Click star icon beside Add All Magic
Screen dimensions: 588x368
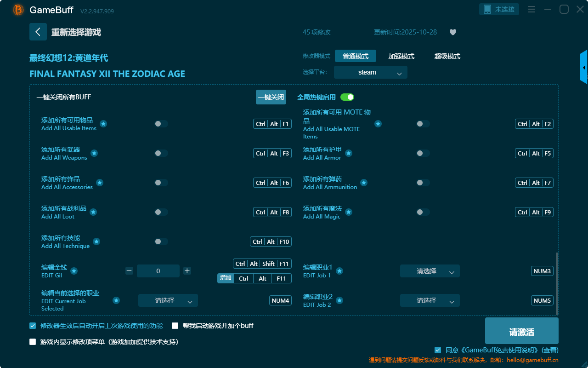349,212
